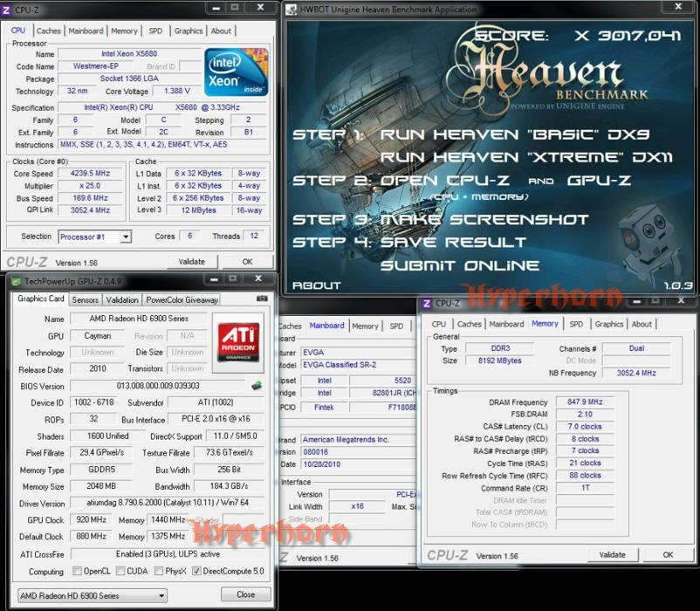
Task: Toggle the CUDA checkbox
Action: click(x=120, y=571)
